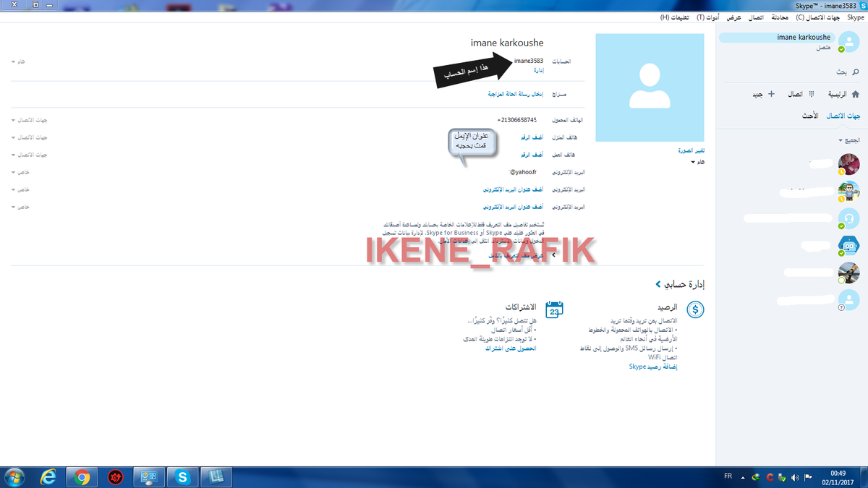Add third email address link
Viewport: 868px width, 488px height.
(514, 207)
